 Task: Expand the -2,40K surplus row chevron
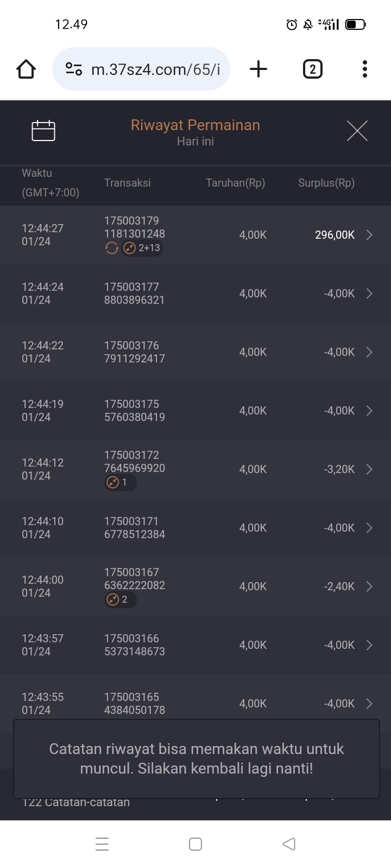coord(369,586)
